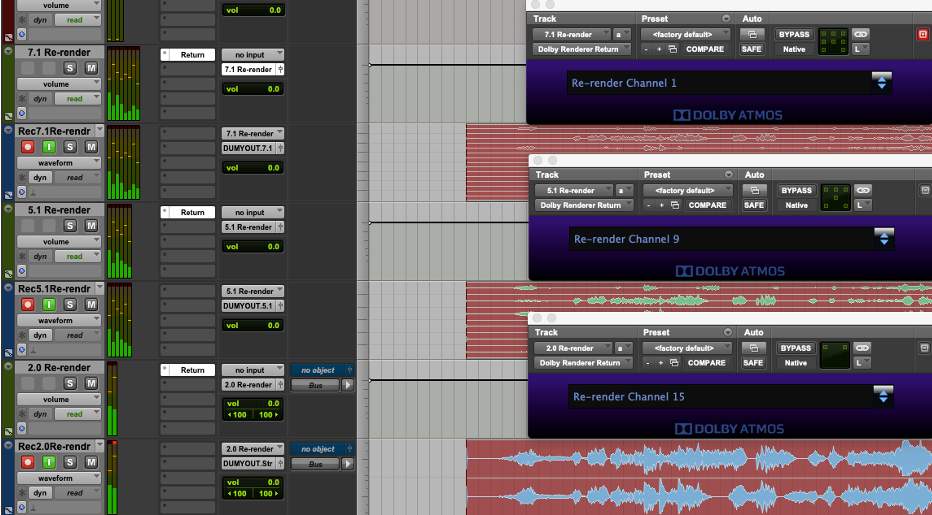Mute the 7.1 Re-render track
This screenshot has width=932, height=515.
(91, 68)
